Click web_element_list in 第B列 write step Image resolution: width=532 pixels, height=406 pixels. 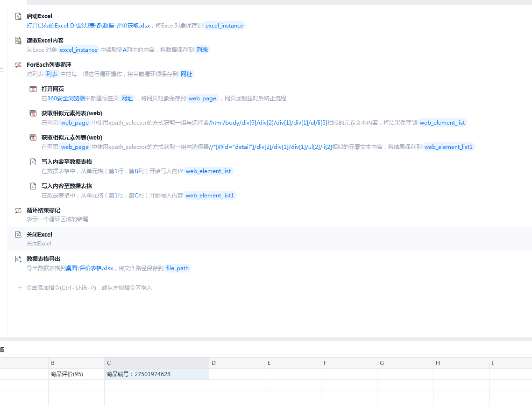click(208, 171)
